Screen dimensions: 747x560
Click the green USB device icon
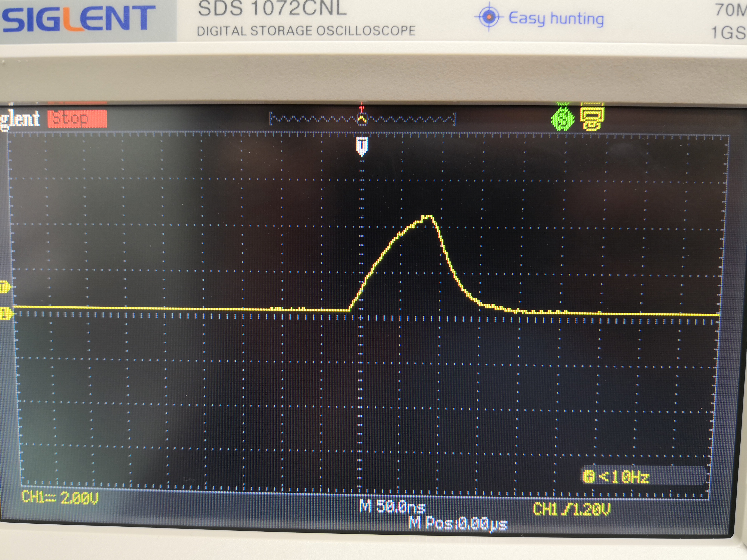pyautogui.click(x=563, y=119)
